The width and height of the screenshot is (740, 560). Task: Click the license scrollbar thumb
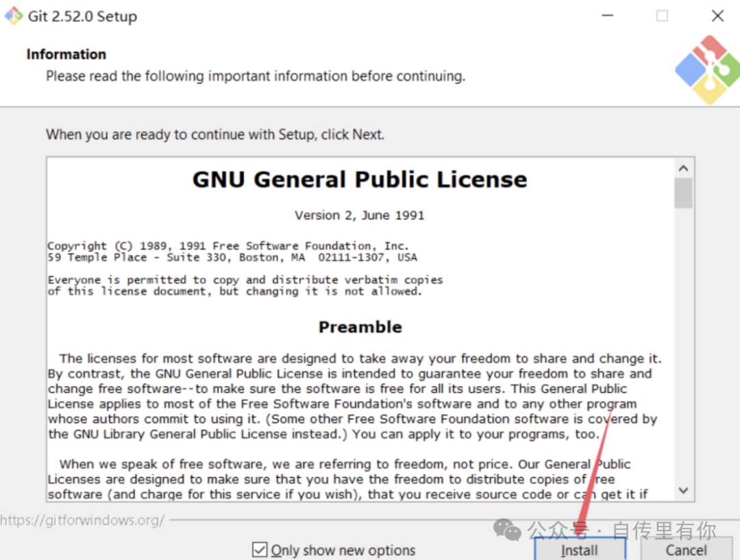pyautogui.click(x=683, y=193)
